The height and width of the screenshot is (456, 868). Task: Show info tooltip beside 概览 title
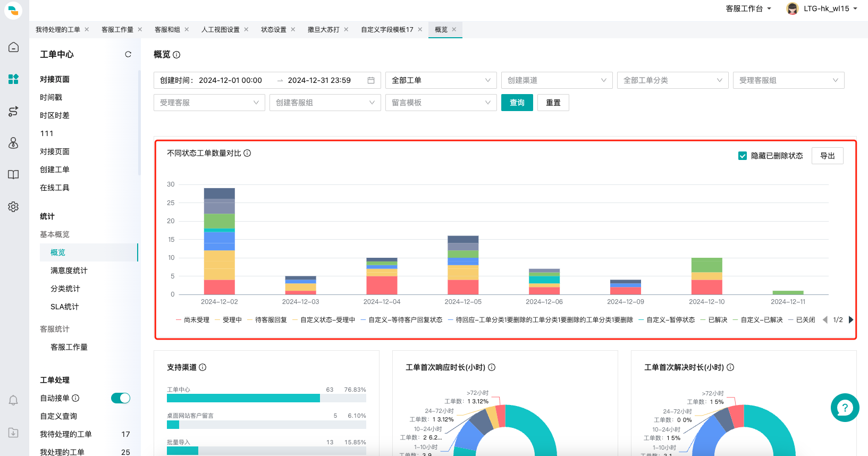176,55
